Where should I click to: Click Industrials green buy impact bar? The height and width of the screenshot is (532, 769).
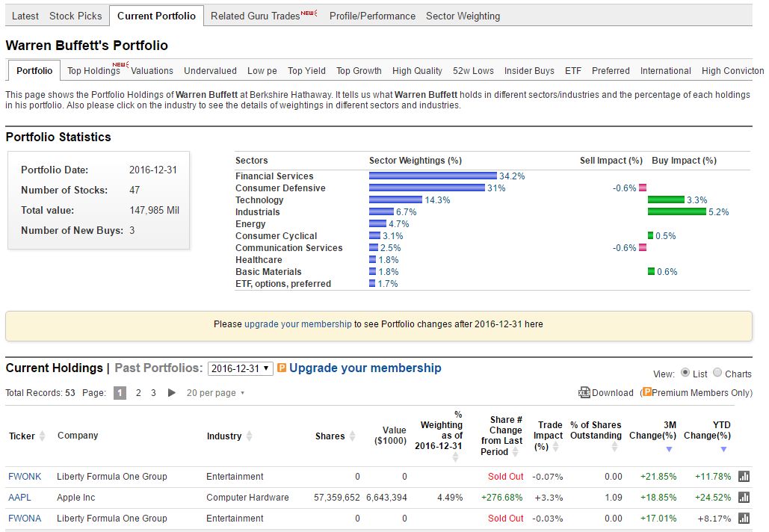coord(677,211)
